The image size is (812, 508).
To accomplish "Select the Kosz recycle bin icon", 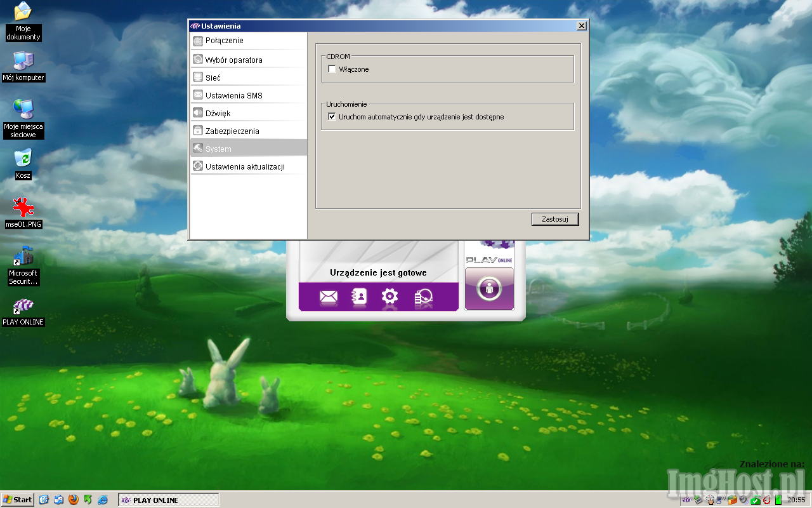I will coord(23,164).
